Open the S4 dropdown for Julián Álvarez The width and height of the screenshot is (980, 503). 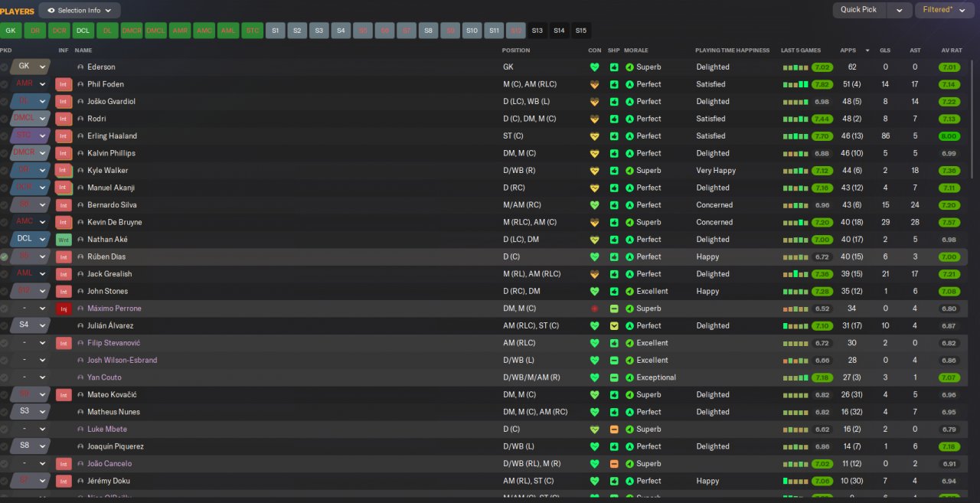click(31, 325)
